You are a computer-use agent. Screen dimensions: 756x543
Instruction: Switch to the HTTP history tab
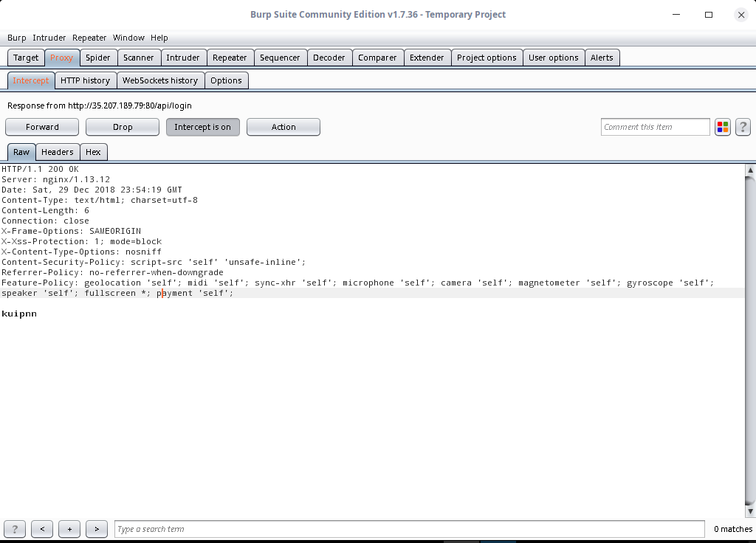85,80
